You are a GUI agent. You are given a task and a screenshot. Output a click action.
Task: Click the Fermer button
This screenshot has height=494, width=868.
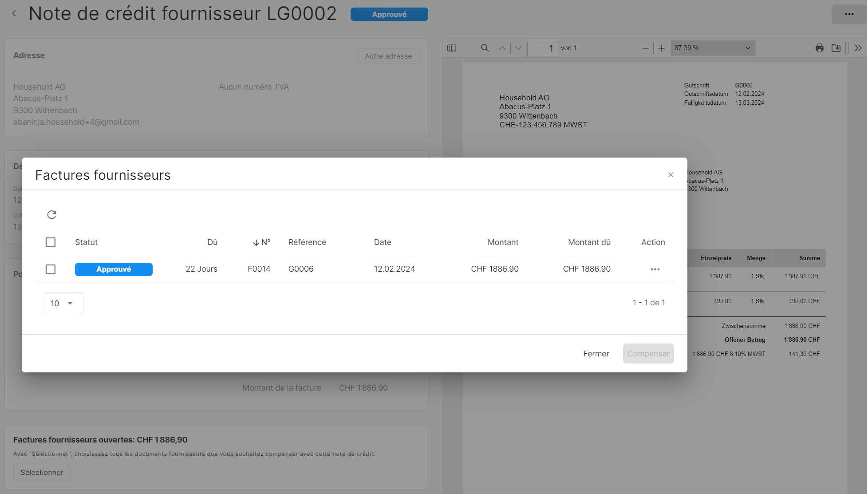[596, 354]
